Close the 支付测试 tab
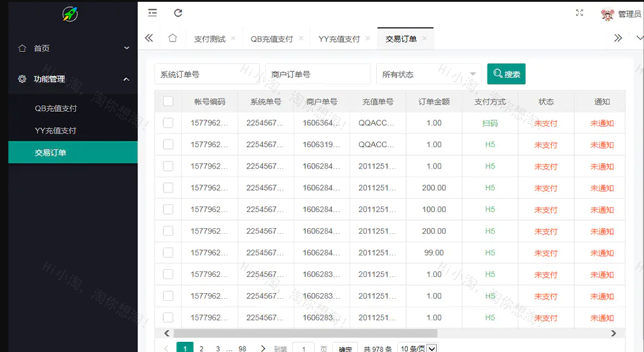644x352 pixels. click(232, 39)
